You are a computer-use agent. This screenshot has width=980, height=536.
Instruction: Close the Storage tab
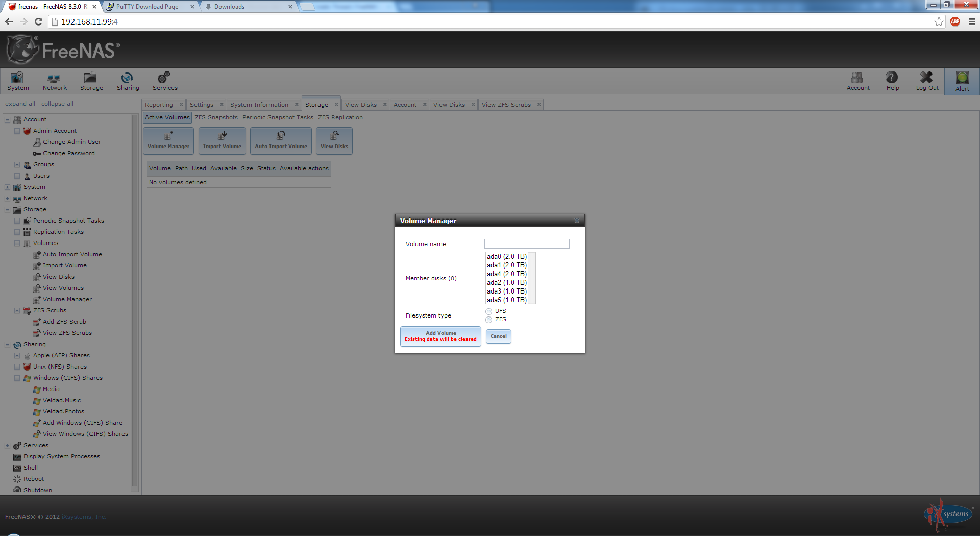pyautogui.click(x=336, y=105)
